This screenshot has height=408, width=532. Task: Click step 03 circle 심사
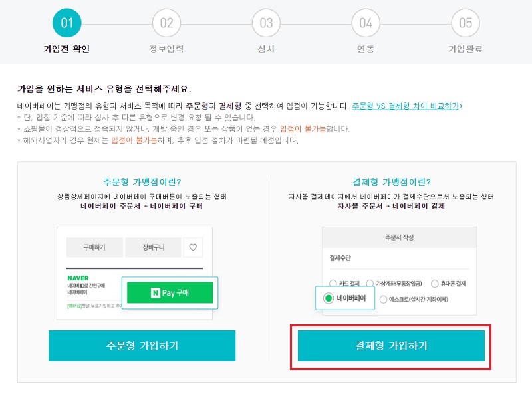pyautogui.click(x=266, y=23)
